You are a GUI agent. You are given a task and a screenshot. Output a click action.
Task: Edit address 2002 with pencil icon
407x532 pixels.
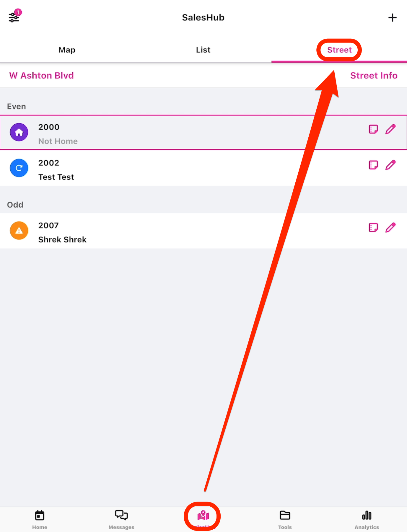coord(390,165)
